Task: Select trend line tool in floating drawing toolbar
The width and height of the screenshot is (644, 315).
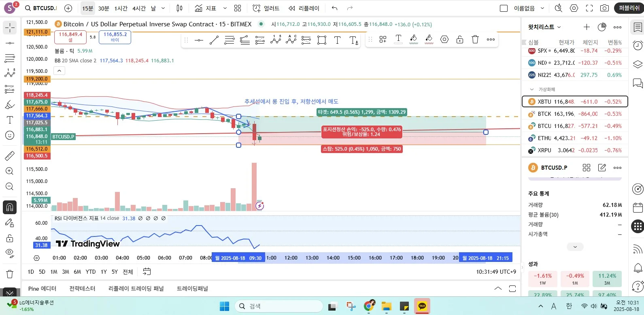Action: click(x=214, y=40)
